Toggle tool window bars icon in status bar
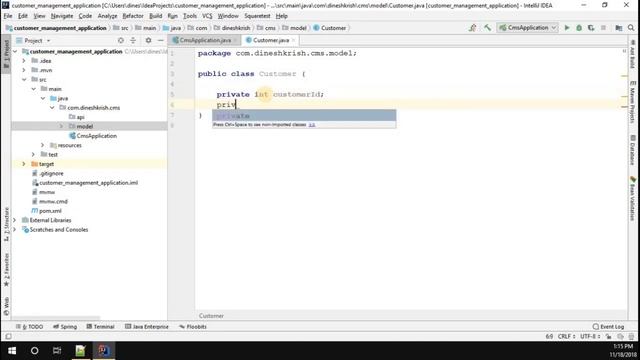The image size is (640, 360). point(8,337)
